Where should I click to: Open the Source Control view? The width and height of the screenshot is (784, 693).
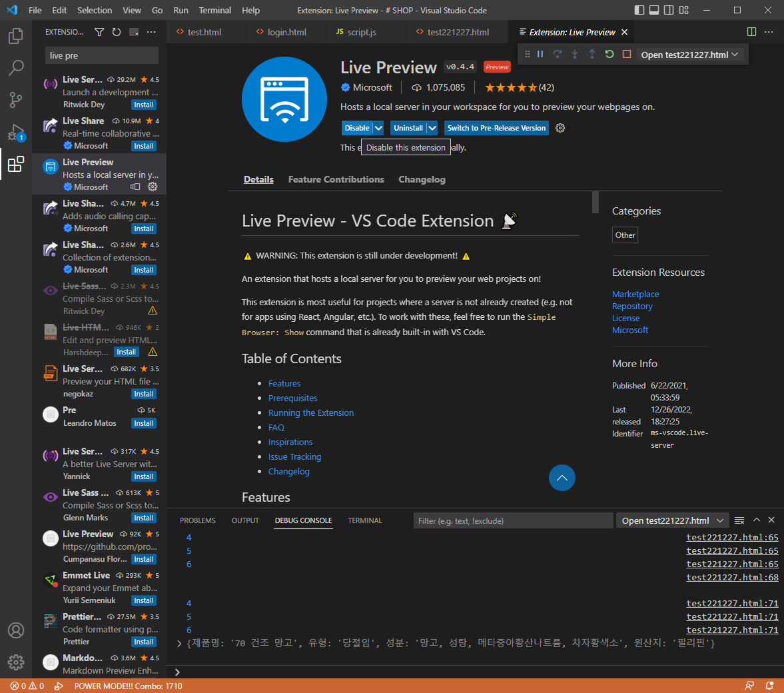(x=16, y=99)
